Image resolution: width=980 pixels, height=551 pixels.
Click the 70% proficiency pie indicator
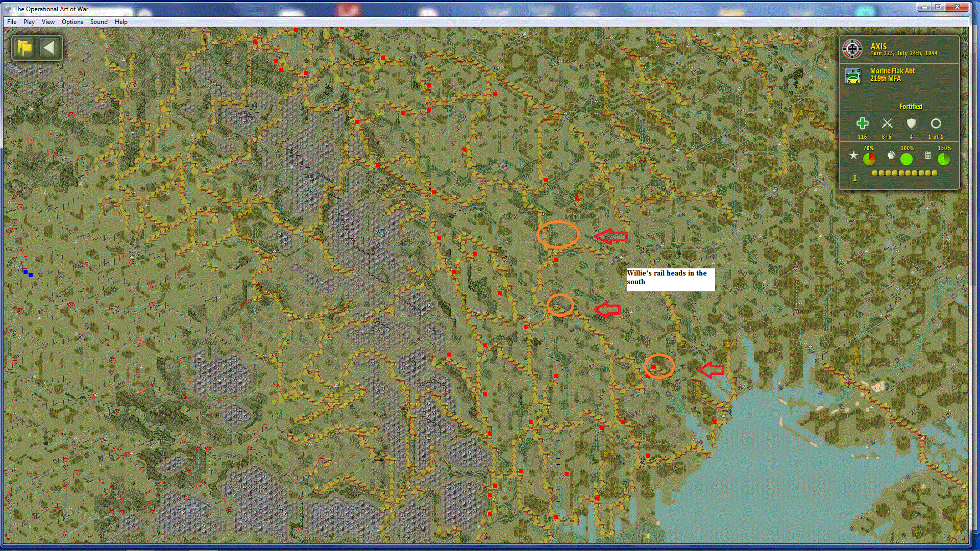(x=869, y=159)
